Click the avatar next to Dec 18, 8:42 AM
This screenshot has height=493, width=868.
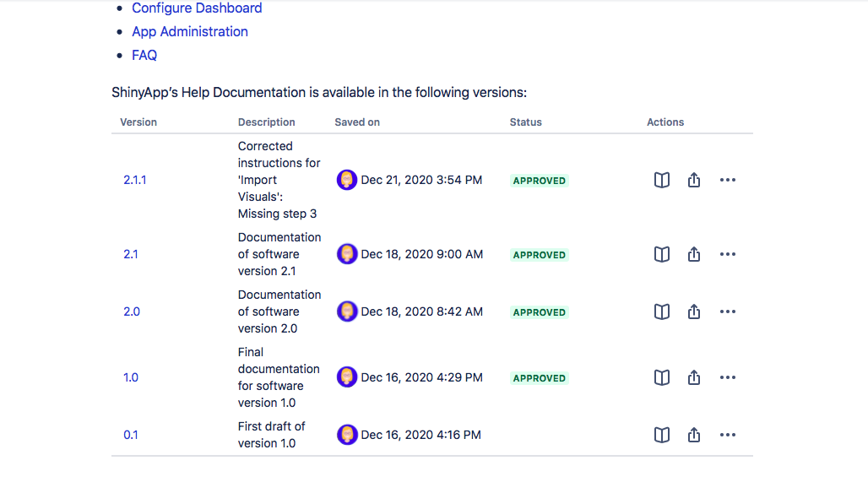346,312
